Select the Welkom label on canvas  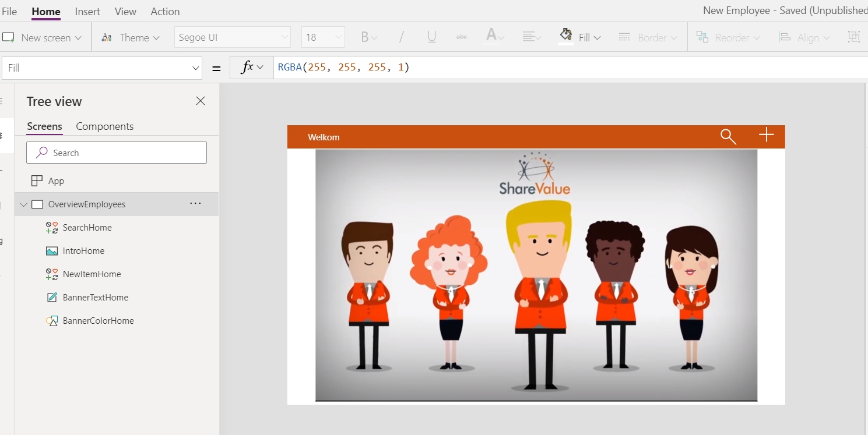[324, 137]
